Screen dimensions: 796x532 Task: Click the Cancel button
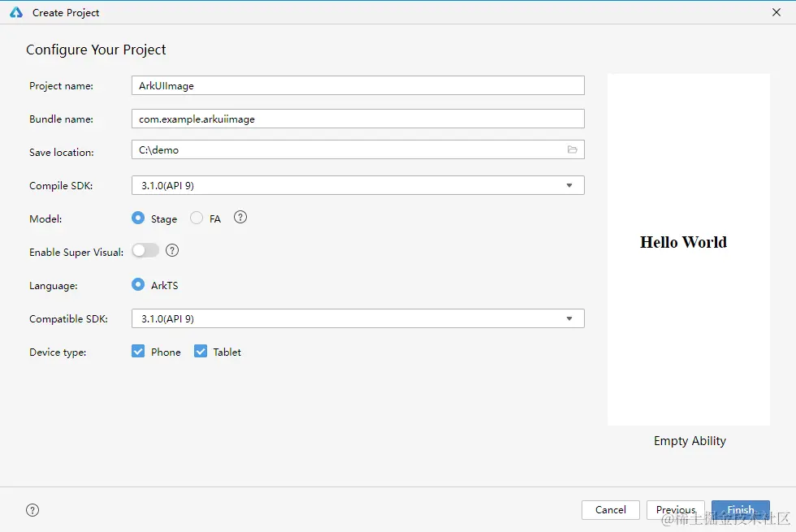[x=611, y=510]
